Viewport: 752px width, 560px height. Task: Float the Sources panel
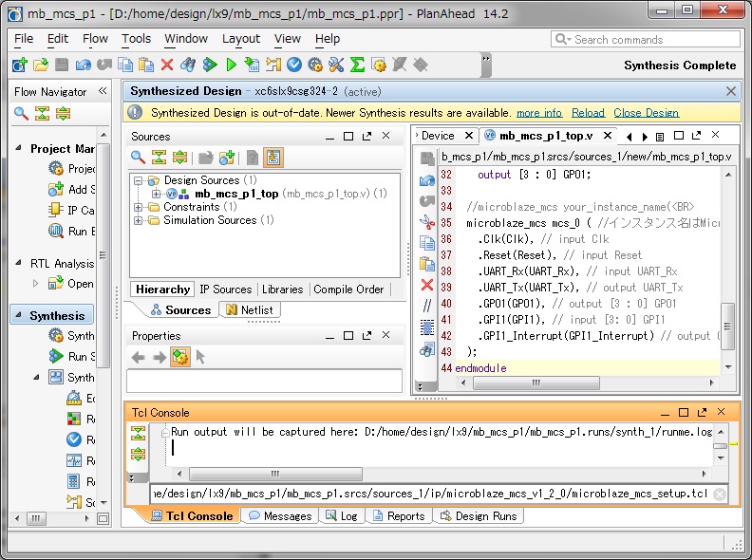coord(367,136)
